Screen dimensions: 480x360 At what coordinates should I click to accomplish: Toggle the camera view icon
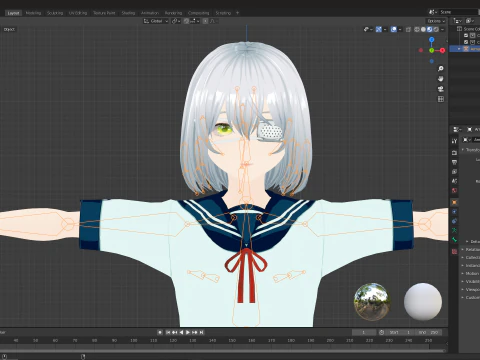click(x=441, y=89)
